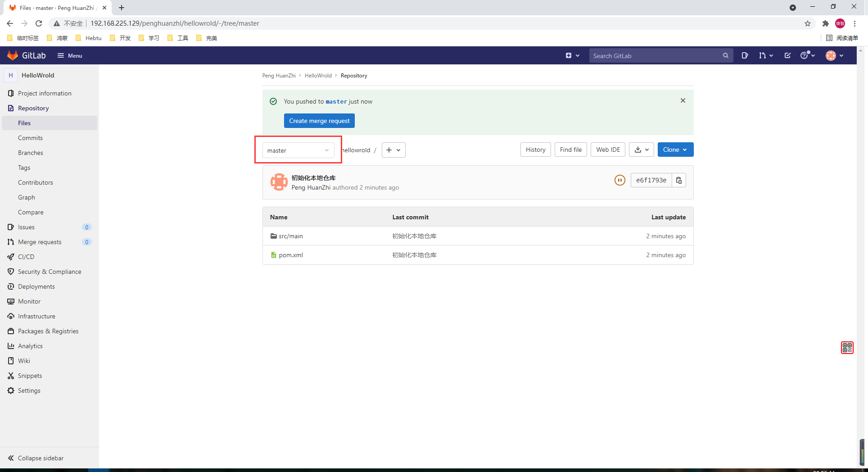
Task: Click the History button
Action: (536, 150)
